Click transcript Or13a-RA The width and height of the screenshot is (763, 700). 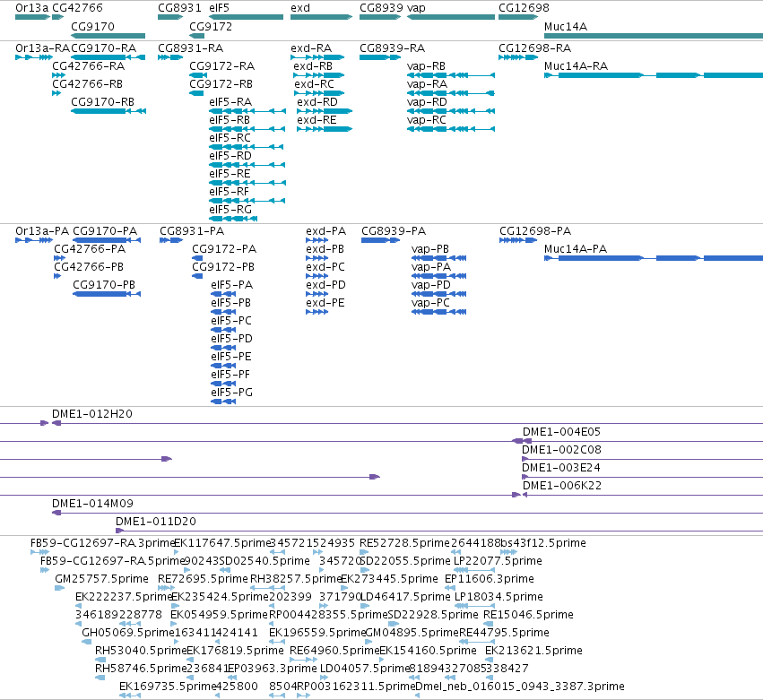[34, 57]
